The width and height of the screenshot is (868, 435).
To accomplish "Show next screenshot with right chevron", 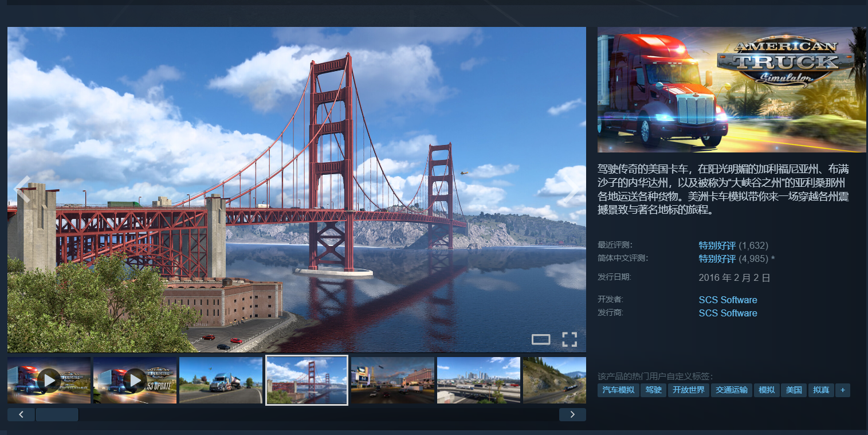I will click(571, 189).
